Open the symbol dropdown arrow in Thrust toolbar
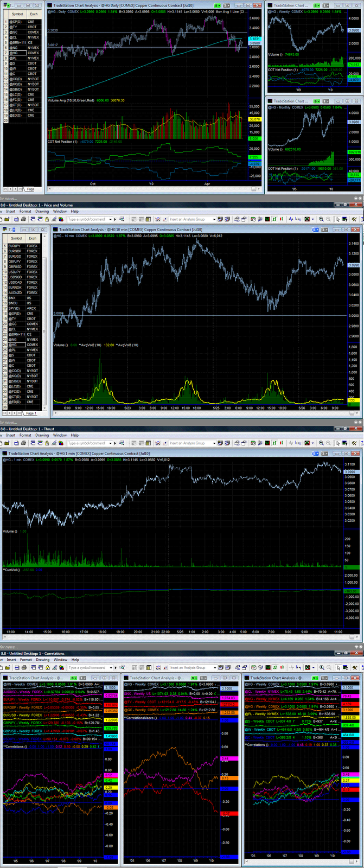This screenshot has width=364, height=868. click(111, 443)
